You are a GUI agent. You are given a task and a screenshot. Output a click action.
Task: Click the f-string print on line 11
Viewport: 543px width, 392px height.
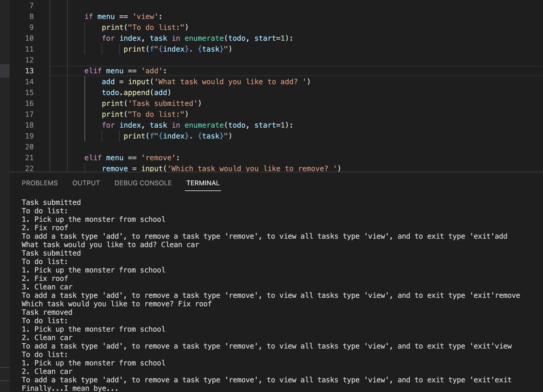click(178, 49)
